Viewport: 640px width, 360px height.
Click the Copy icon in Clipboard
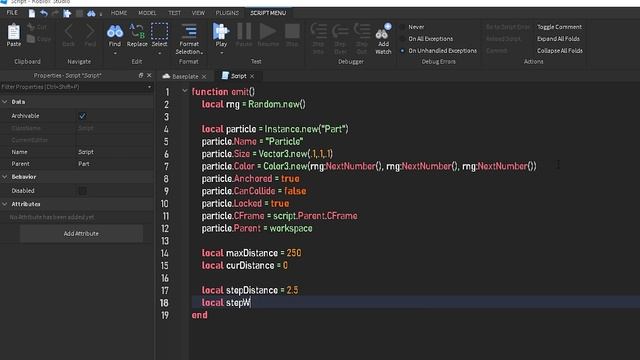31,39
